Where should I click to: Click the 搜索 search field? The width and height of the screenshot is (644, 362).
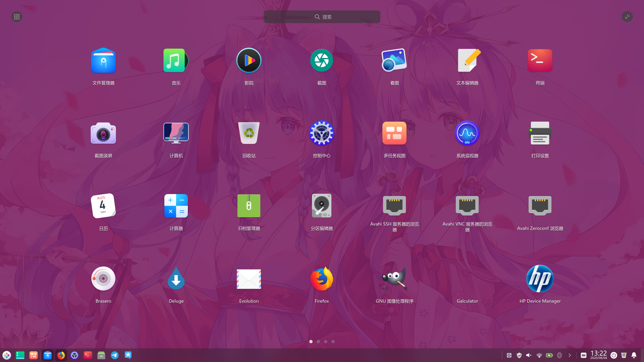point(322,16)
